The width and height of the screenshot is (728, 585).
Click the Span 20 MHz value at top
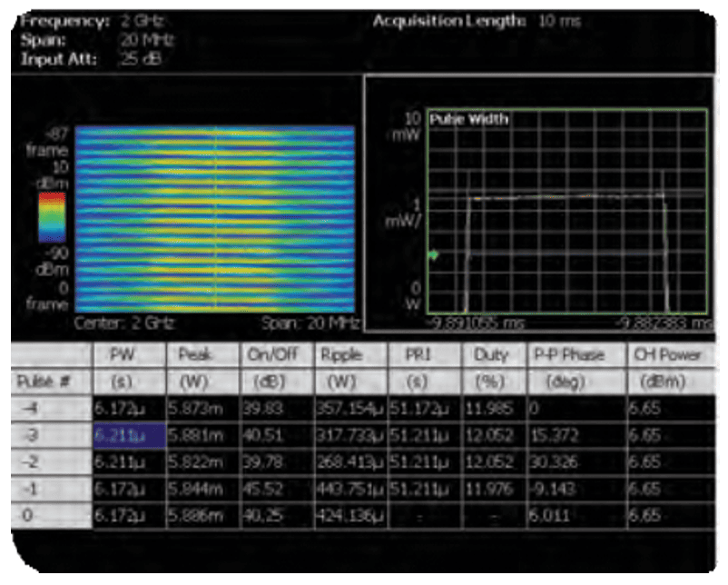pyautogui.click(x=145, y=40)
